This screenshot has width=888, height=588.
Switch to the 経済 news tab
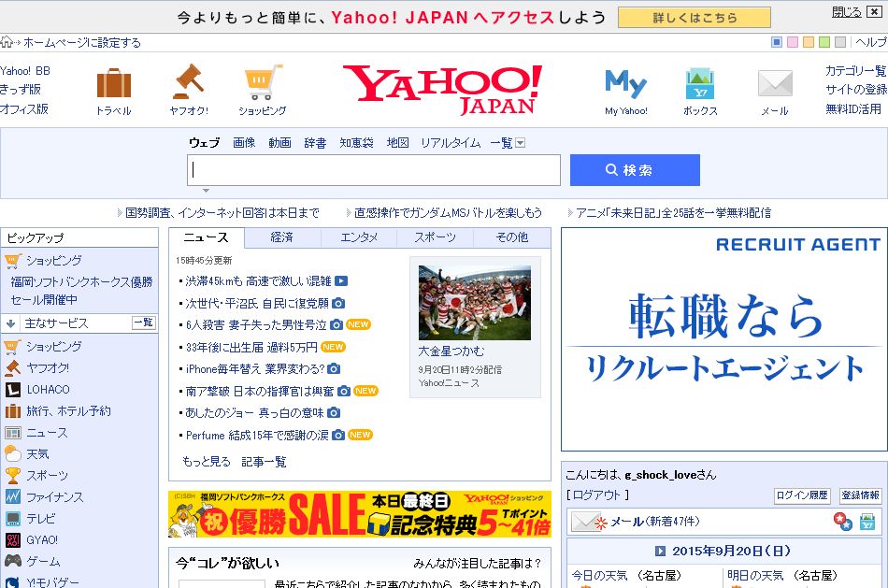coord(282,237)
